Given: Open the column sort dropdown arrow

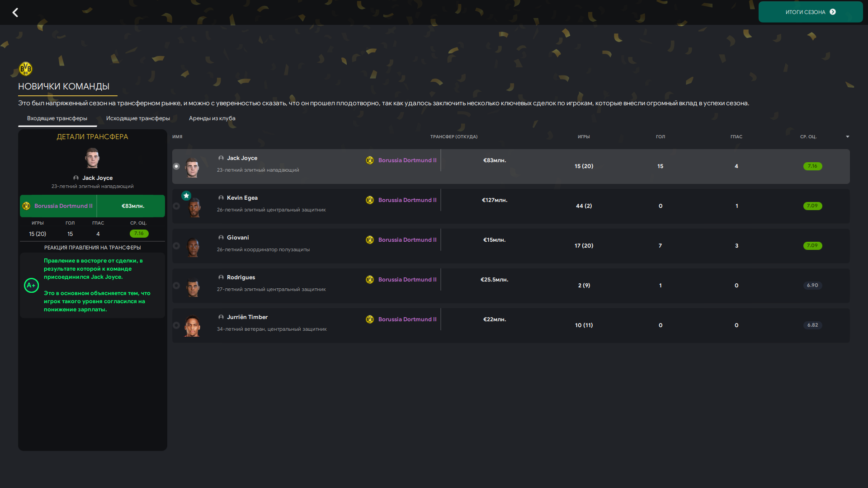Looking at the screenshot, I should 848,136.
